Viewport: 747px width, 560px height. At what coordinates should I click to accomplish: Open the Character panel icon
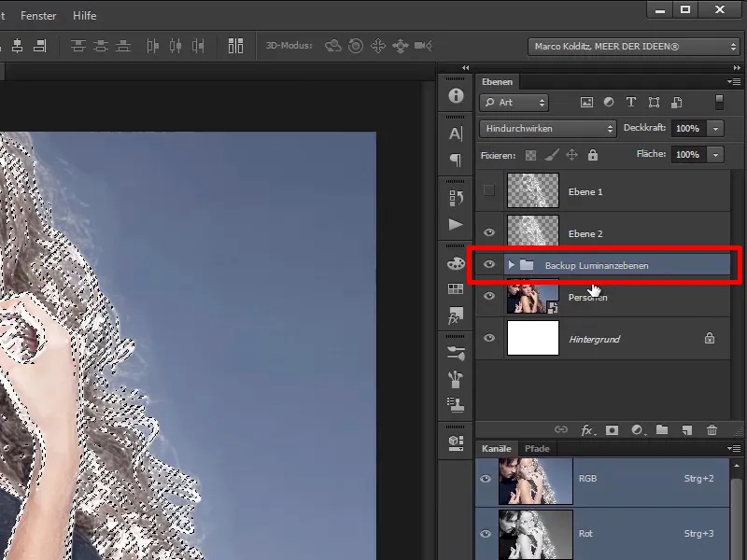pyautogui.click(x=456, y=133)
